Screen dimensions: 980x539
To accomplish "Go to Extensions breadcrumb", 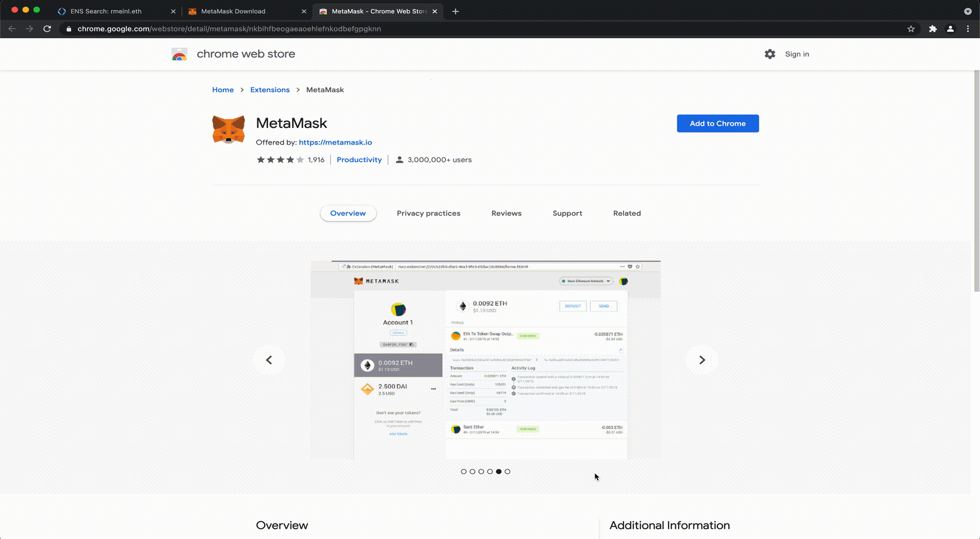I will (x=270, y=90).
